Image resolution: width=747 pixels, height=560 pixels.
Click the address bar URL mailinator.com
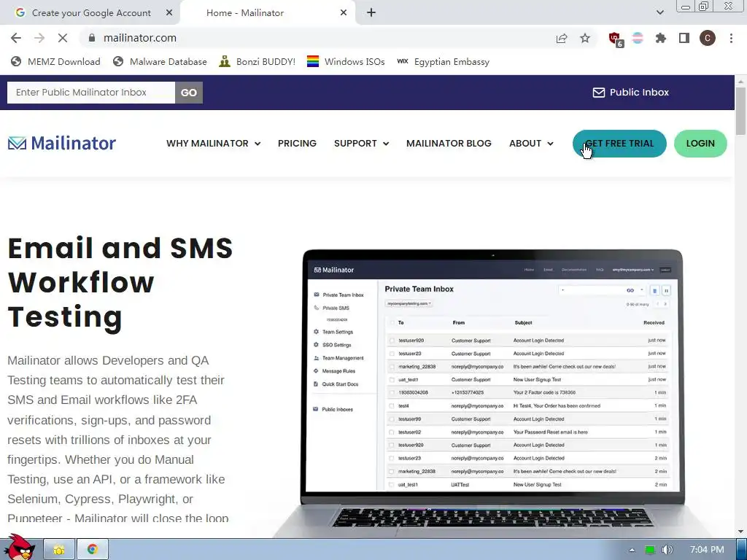[x=140, y=38]
